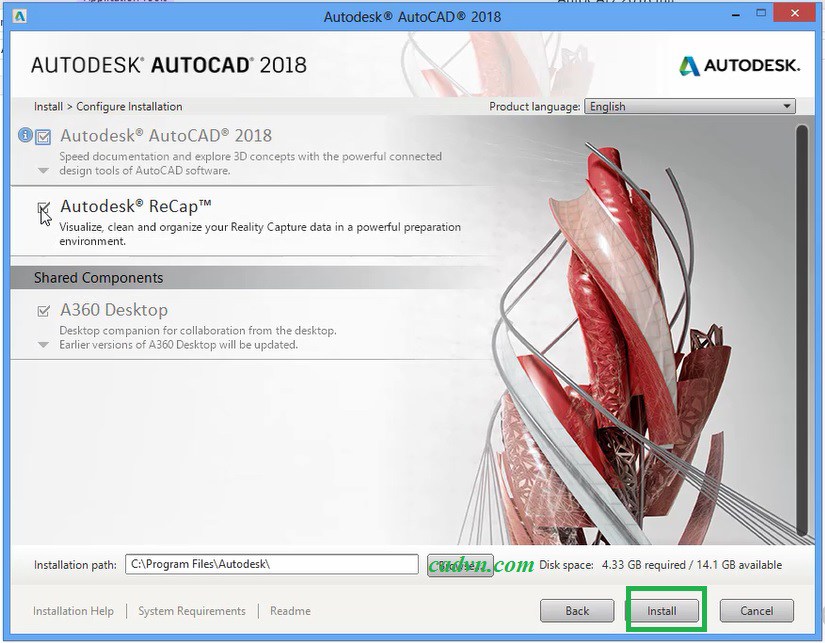Screen dimensions: 825x643
Task: Expand the A360 Desktop options arrow
Action: 44,345
